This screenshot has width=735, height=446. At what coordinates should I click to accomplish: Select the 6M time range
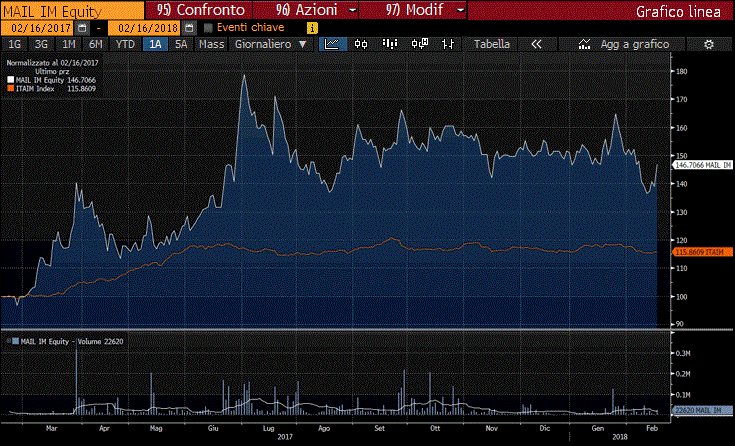[x=96, y=44]
